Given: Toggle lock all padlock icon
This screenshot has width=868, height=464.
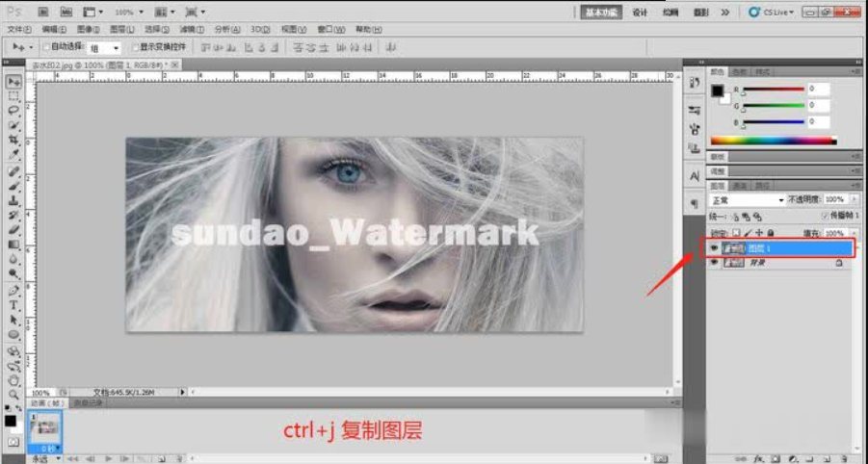Looking at the screenshot, I should click(x=771, y=233).
